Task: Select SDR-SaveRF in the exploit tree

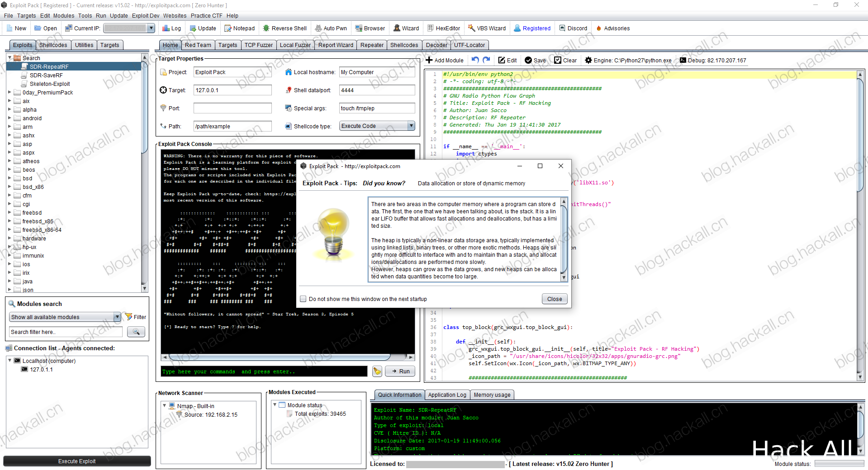Action: click(x=46, y=75)
